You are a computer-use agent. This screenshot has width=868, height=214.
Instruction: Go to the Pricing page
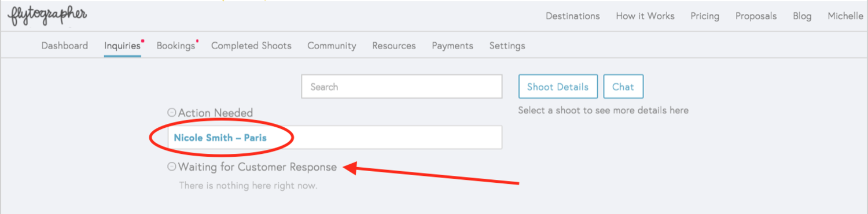tap(705, 16)
